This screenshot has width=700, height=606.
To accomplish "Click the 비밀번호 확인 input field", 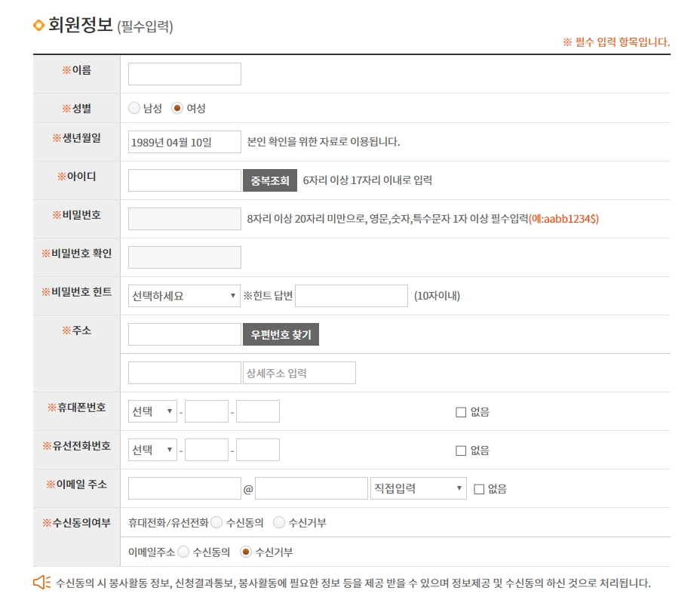I will (x=184, y=257).
